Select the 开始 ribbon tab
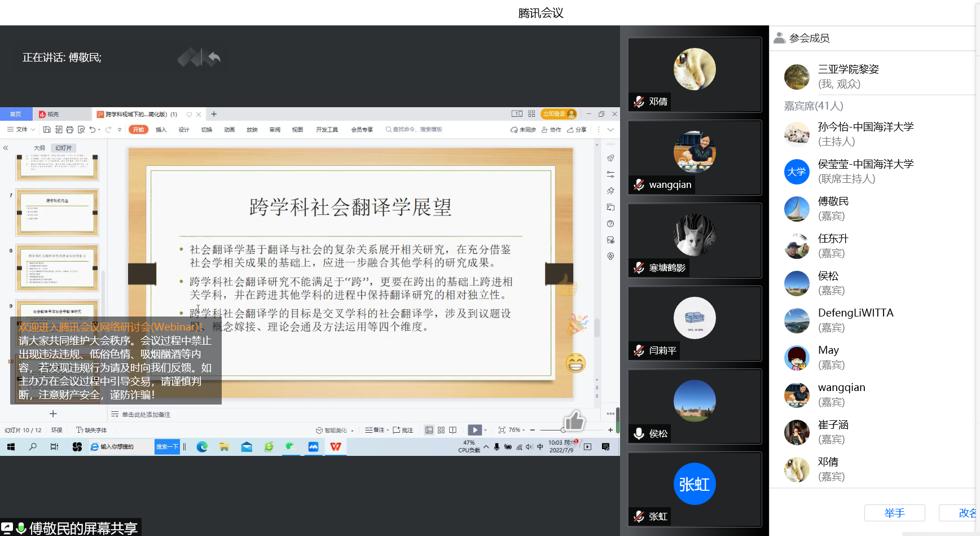 point(138,130)
